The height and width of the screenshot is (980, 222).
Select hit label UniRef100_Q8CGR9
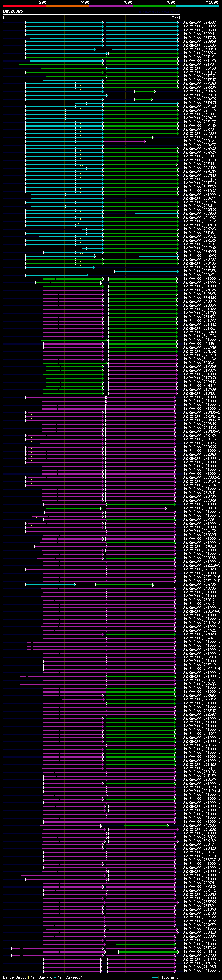coord(199,500)
